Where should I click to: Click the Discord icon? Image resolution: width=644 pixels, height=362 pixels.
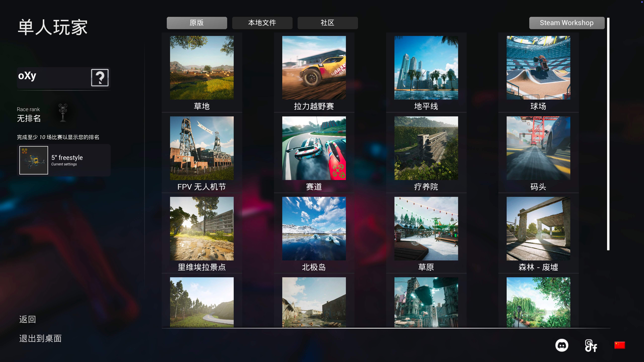pos(562,345)
